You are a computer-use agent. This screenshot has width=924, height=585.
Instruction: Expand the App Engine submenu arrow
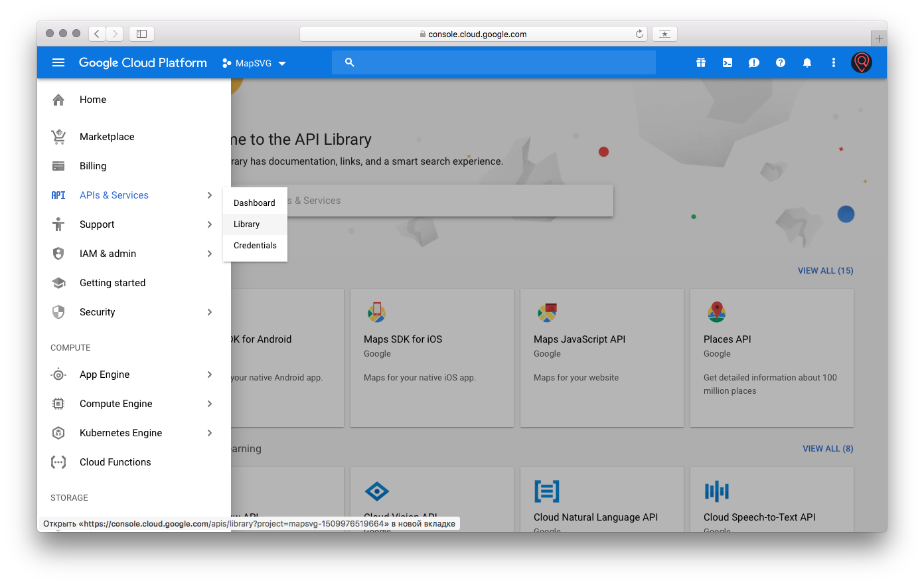coord(210,375)
